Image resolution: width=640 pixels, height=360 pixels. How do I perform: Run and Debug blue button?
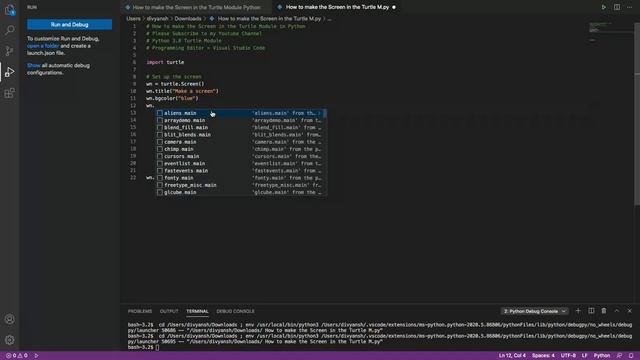(x=69, y=24)
